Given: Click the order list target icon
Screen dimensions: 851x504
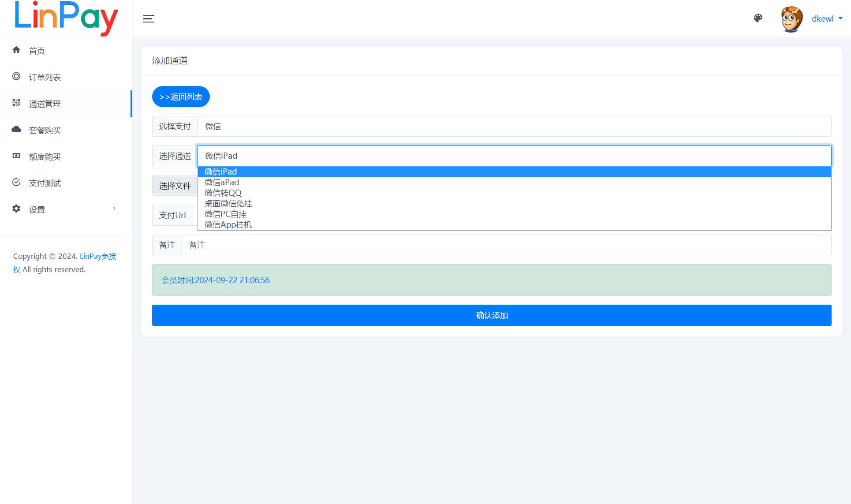Looking at the screenshot, I should [x=16, y=76].
